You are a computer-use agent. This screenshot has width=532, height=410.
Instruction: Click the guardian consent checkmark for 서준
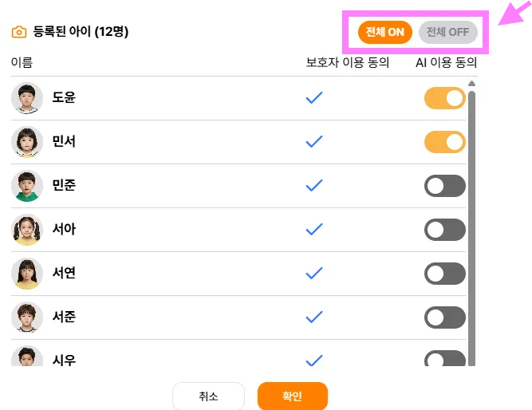point(314,317)
